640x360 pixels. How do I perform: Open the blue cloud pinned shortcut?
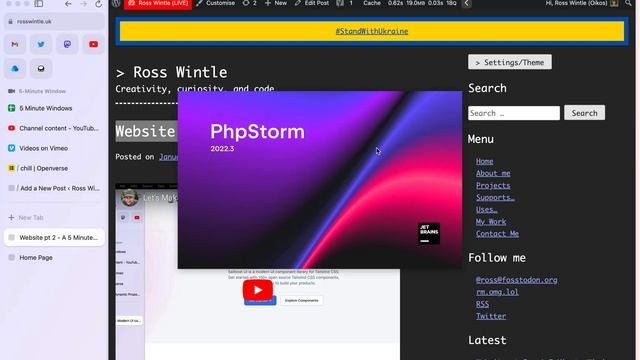(x=15, y=69)
